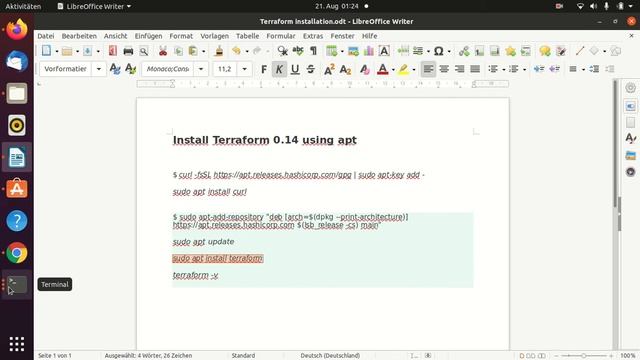640x360 pixels.
Task: Click the Paste clipboard icon
Action: click(x=193, y=51)
